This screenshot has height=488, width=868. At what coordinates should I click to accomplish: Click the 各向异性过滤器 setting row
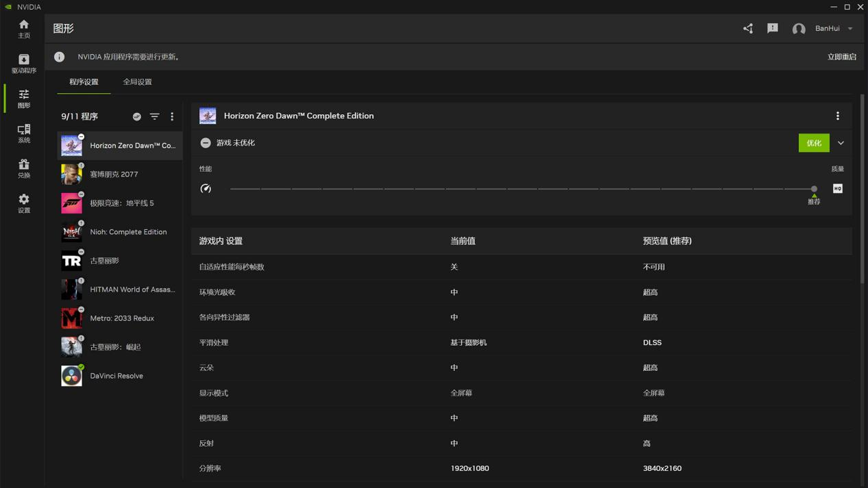(x=521, y=318)
